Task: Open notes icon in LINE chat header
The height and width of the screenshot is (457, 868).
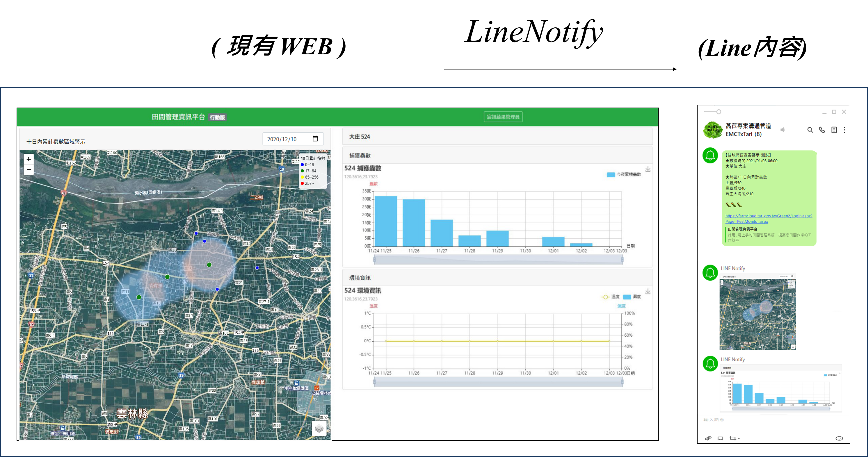Action: (834, 130)
